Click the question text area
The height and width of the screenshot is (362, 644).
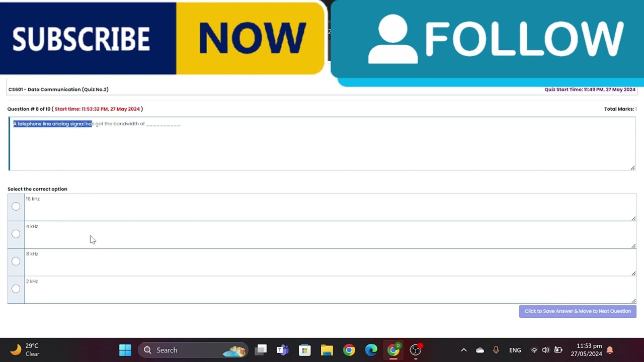click(322, 144)
